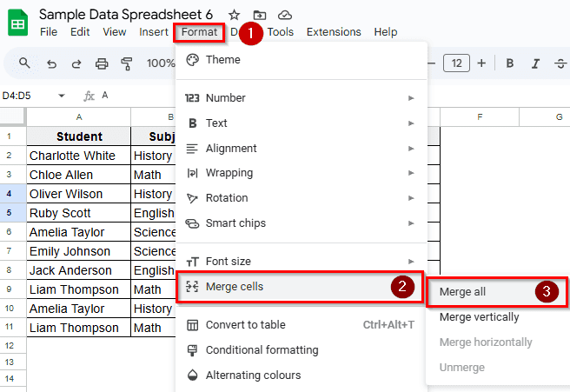The width and height of the screenshot is (570, 392).
Task: Choose Conditional formatting menu item
Action: coord(262,350)
